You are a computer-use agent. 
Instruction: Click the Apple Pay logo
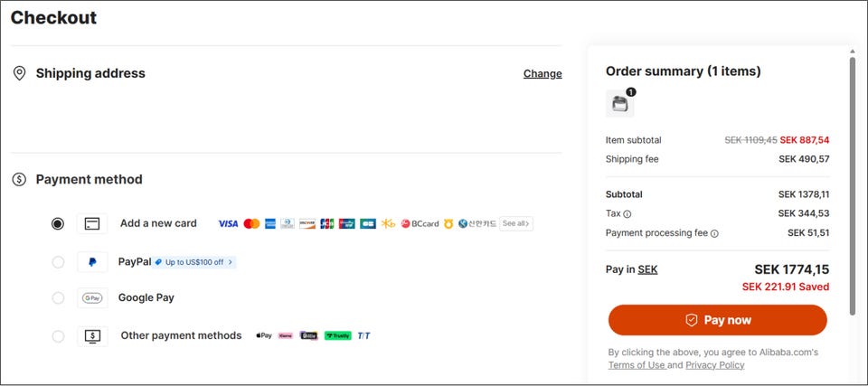tap(264, 335)
